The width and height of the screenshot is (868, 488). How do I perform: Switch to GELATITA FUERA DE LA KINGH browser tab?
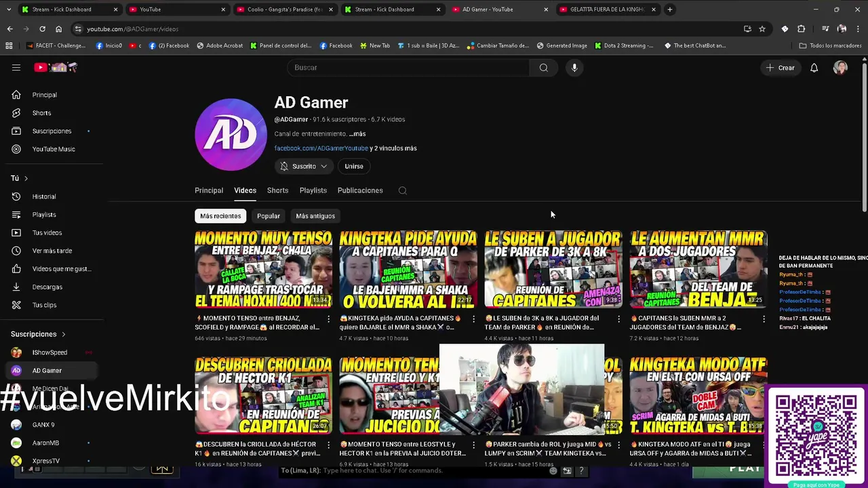click(607, 9)
